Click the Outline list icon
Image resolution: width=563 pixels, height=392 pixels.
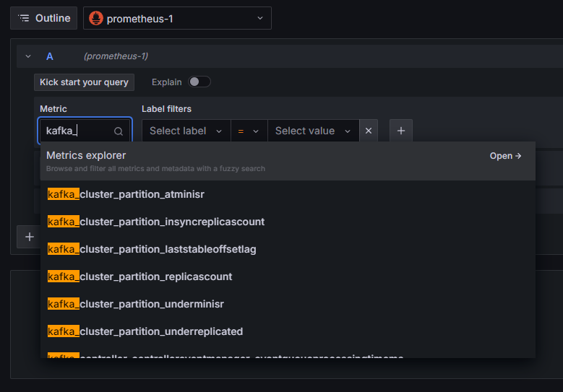tap(24, 18)
